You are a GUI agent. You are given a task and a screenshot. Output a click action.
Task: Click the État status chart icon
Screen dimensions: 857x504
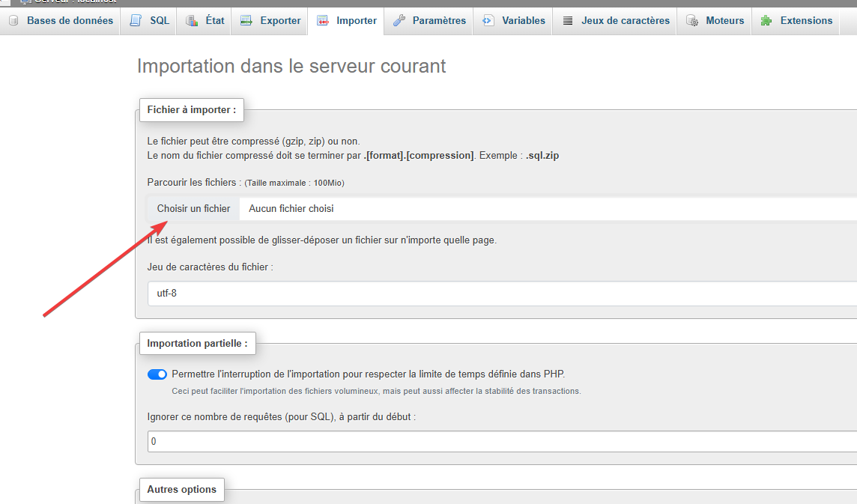point(192,21)
